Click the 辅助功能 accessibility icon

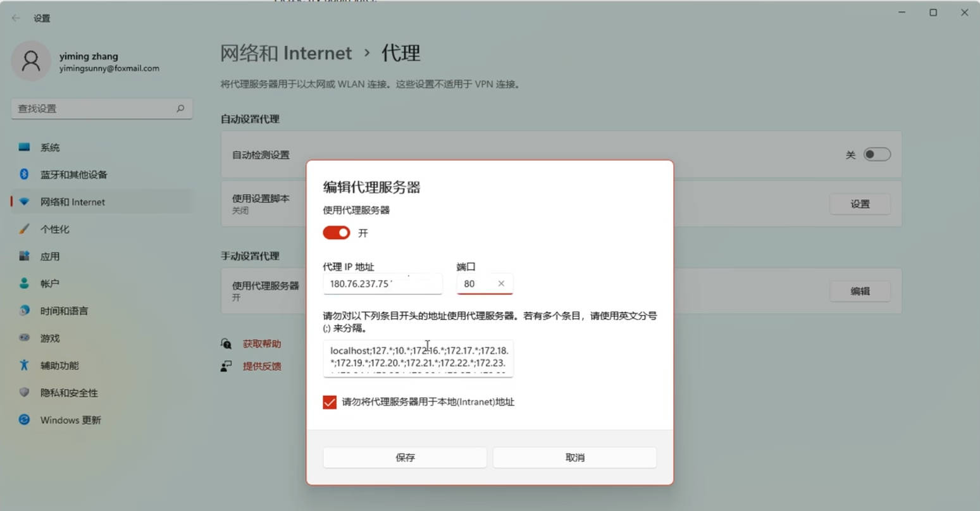[x=24, y=366]
